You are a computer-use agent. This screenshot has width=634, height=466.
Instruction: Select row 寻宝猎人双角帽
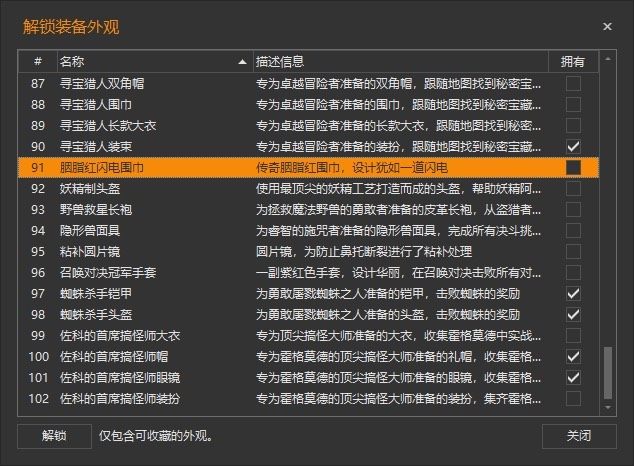tap(309, 84)
